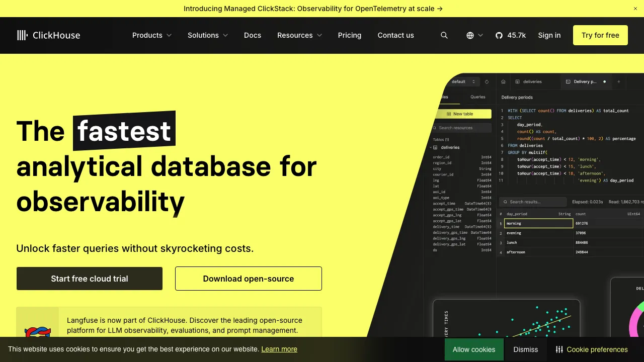Click Start free cloud trial button

tap(90, 279)
